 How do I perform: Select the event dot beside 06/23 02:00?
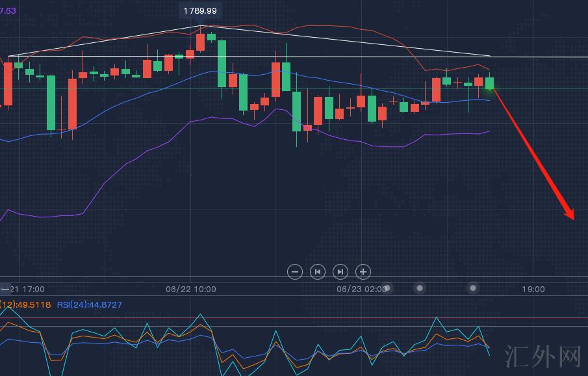[x=387, y=288]
